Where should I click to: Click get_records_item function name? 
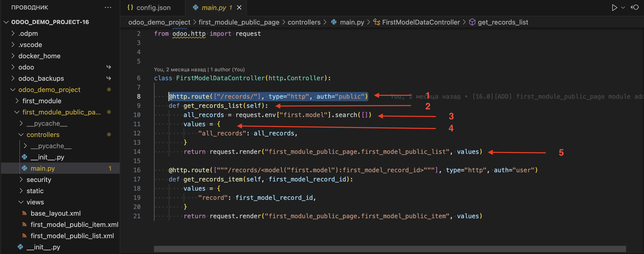point(213,179)
